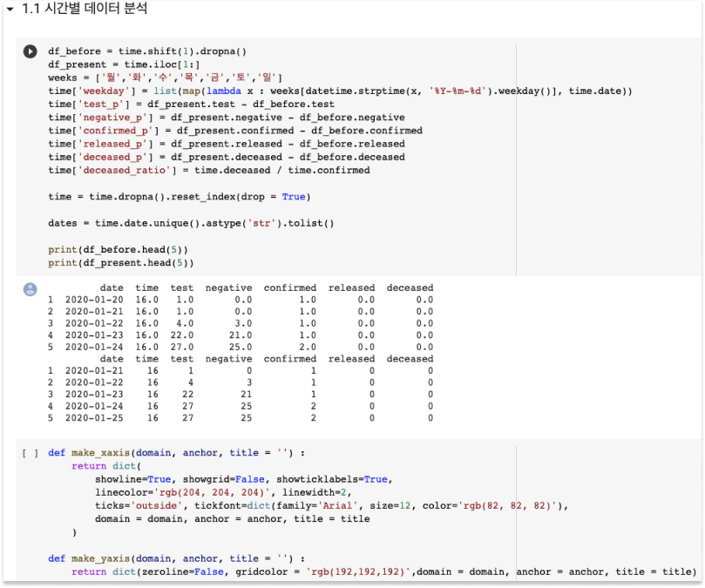Run the first code cell
The image size is (705, 588).
coord(31,51)
